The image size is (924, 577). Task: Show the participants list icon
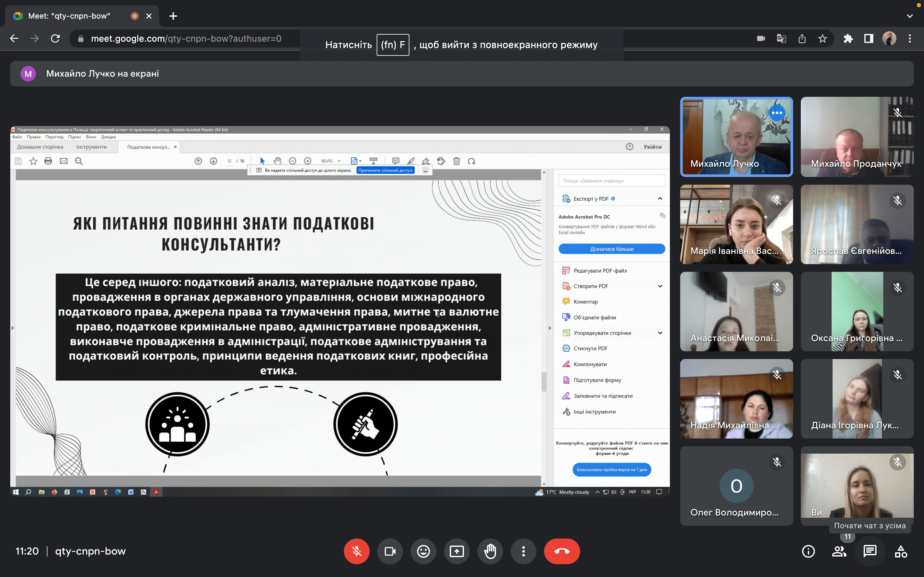839,551
